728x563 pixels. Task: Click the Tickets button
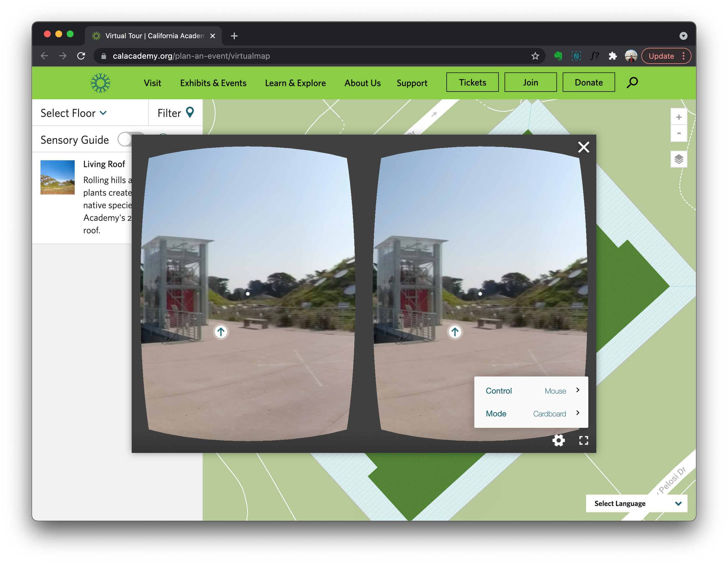click(x=472, y=82)
